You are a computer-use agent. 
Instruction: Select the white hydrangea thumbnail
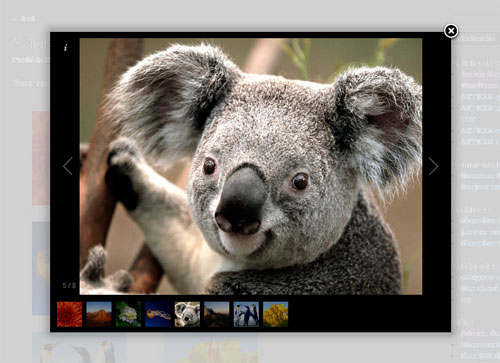(128, 314)
